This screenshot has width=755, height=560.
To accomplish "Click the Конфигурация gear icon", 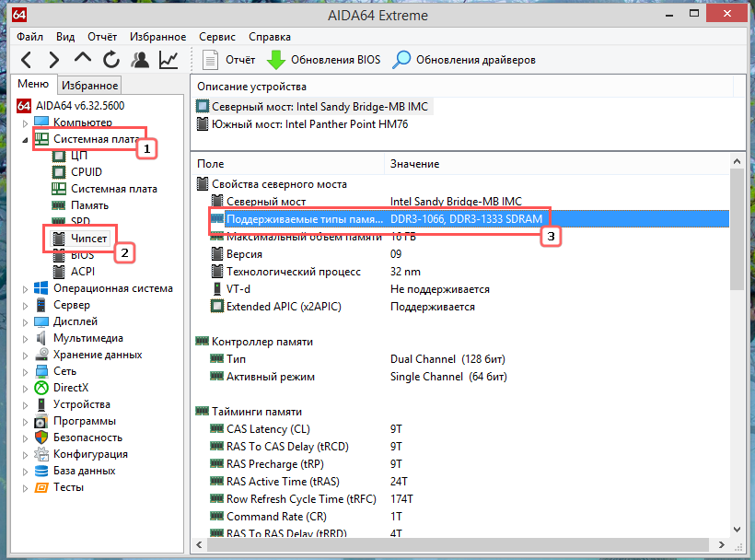I will 41,454.
